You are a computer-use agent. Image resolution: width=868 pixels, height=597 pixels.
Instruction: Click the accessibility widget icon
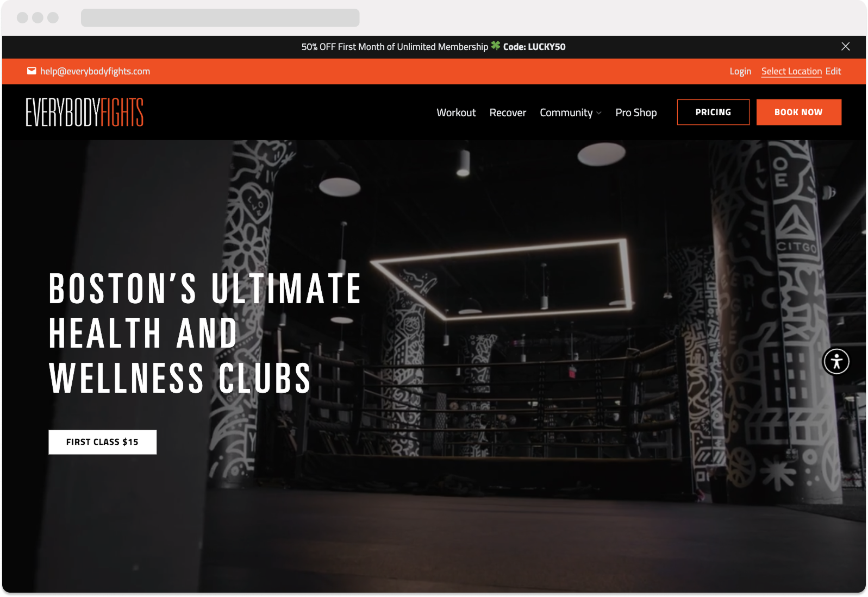click(836, 361)
